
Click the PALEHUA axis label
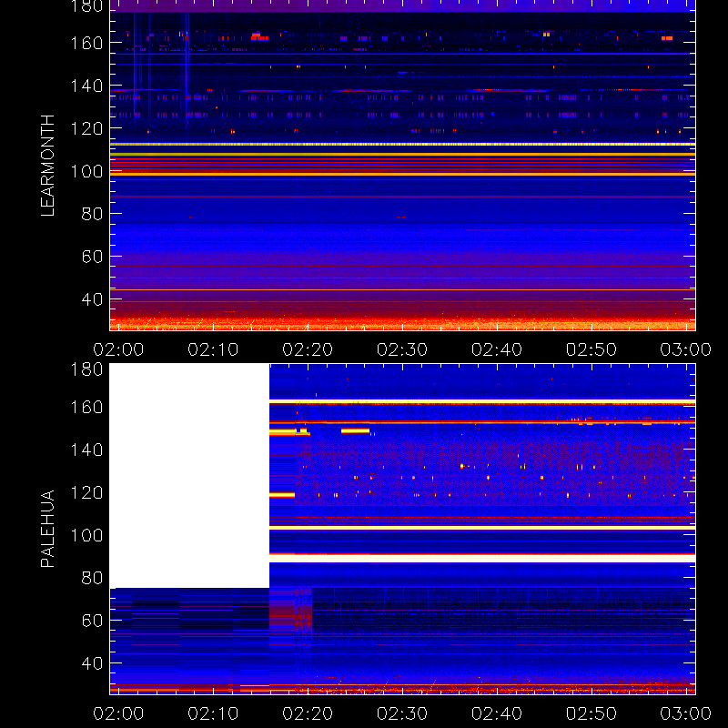tap(47, 529)
